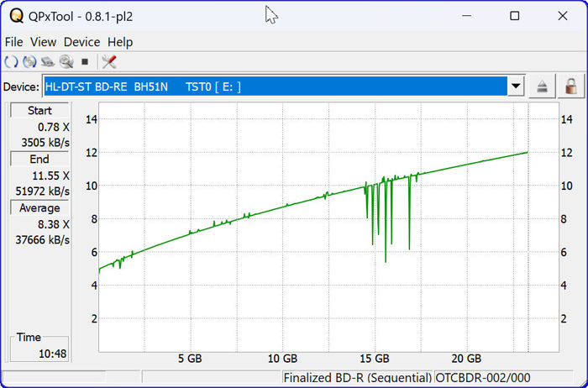Open preferences with the wrench-screwdriver icon
Image resolution: width=588 pixels, height=388 pixels.
tap(108, 62)
